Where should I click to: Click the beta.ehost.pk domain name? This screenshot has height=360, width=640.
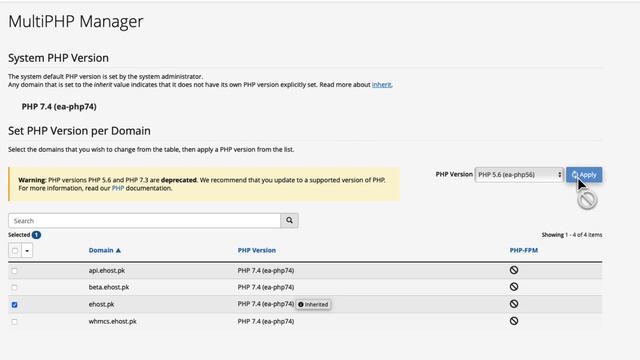point(109,287)
